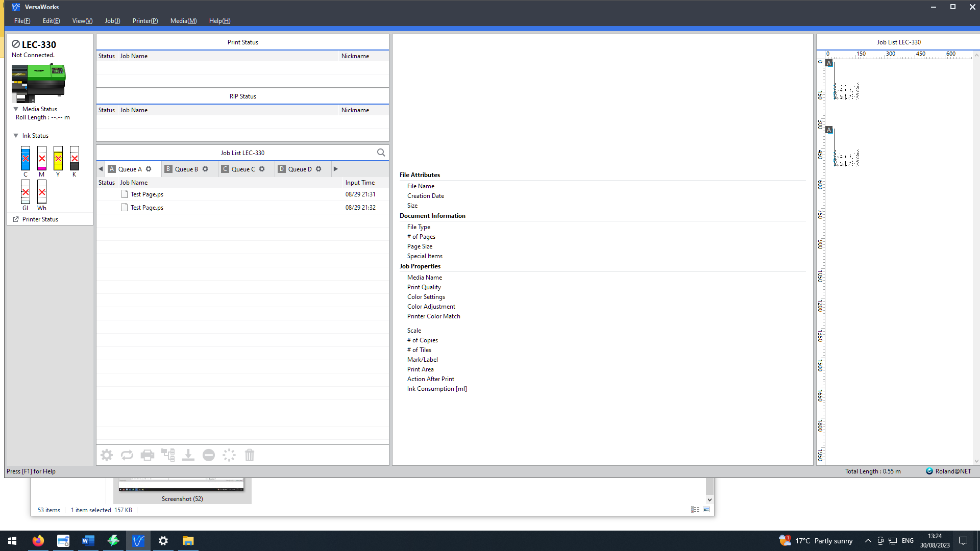The width and height of the screenshot is (980, 551).
Task: Collapse the Media Status section
Action: pyautogui.click(x=16, y=109)
